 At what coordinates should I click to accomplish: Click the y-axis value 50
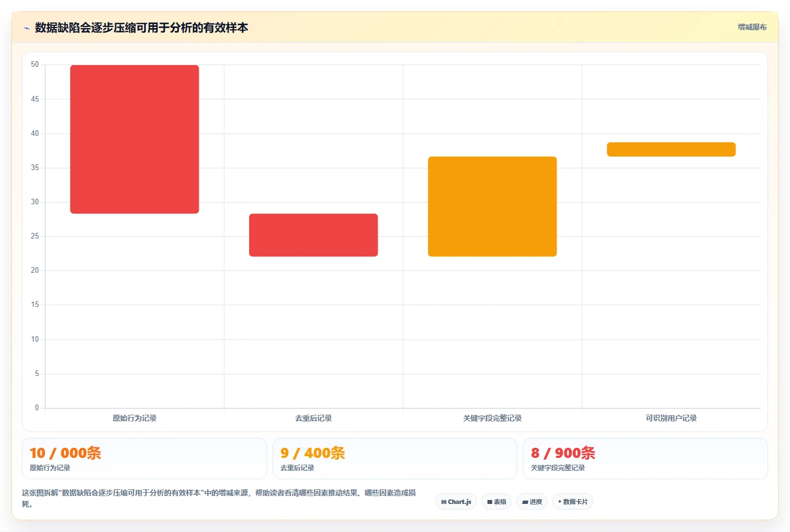tap(35, 65)
